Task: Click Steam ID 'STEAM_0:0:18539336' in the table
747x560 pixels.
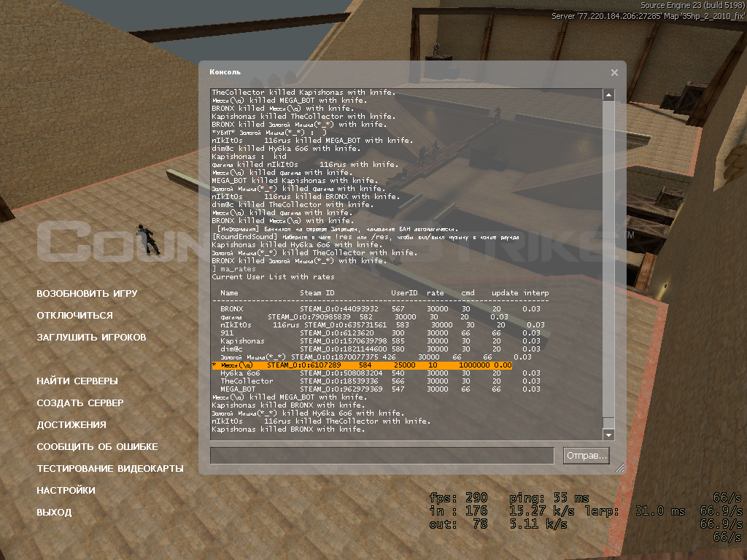Action: click(x=339, y=381)
